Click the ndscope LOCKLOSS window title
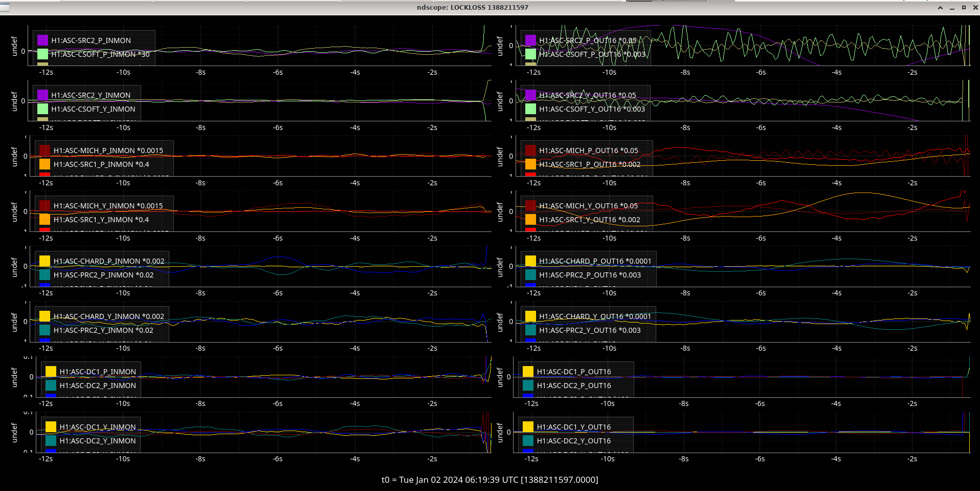The width and height of the screenshot is (980, 491). point(473,7)
